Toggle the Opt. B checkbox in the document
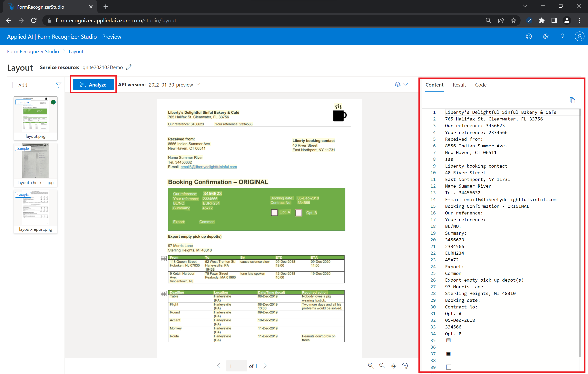This screenshot has height=374, width=588. [298, 213]
